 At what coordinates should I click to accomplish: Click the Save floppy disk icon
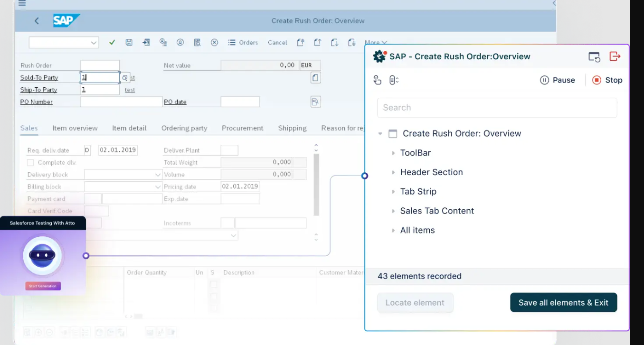(x=129, y=43)
